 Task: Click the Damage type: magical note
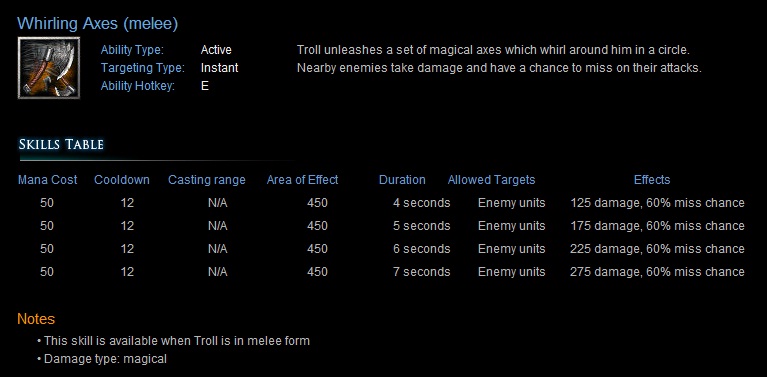tap(105, 359)
